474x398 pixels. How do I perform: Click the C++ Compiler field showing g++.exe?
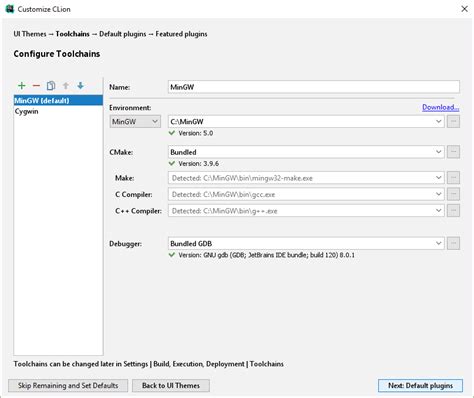(x=306, y=210)
